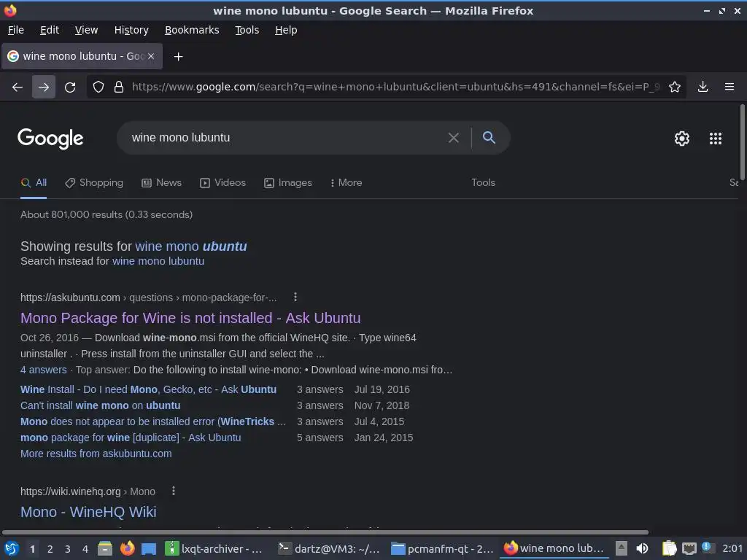Bookmark this page with the star
The image size is (747, 560).
pos(675,87)
